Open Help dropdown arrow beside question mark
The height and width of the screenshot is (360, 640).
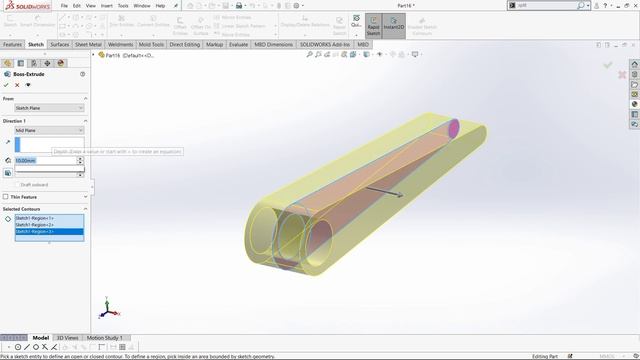pyautogui.click(x=611, y=6)
